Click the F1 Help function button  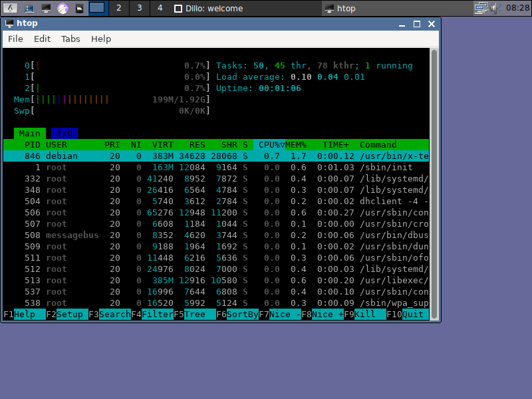point(25,315)
